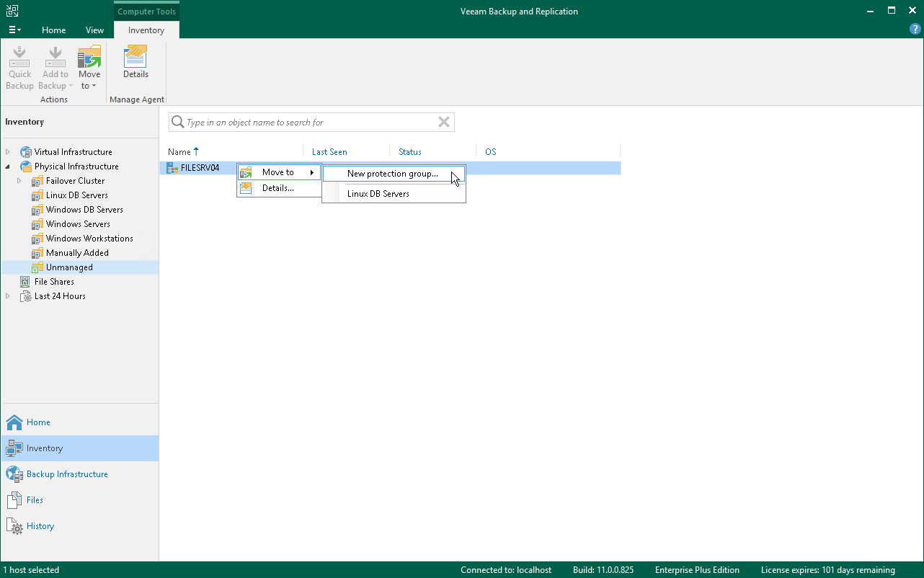
Task: Select Windows Servers in the tree
Action: point(78,224)
